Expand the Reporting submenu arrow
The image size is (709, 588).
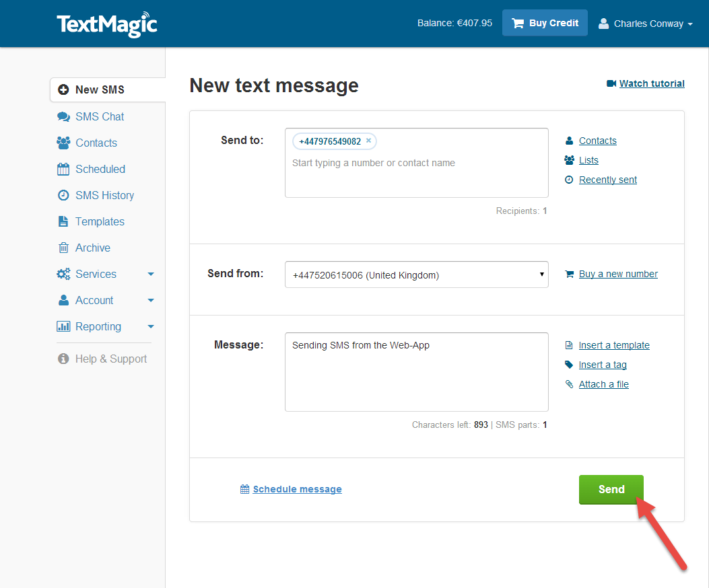pyautogui.click(x=151, y=326)
